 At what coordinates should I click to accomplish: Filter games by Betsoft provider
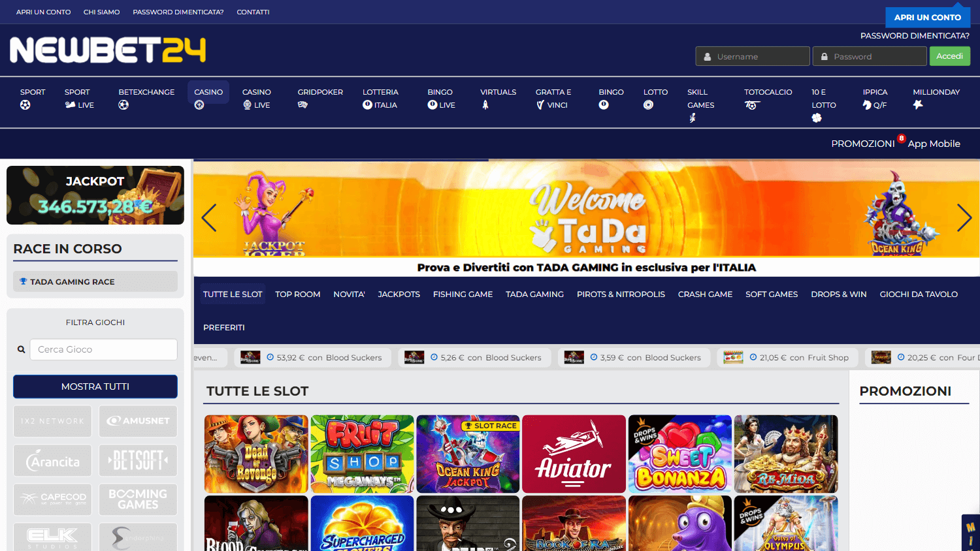[x=138, y=461]
